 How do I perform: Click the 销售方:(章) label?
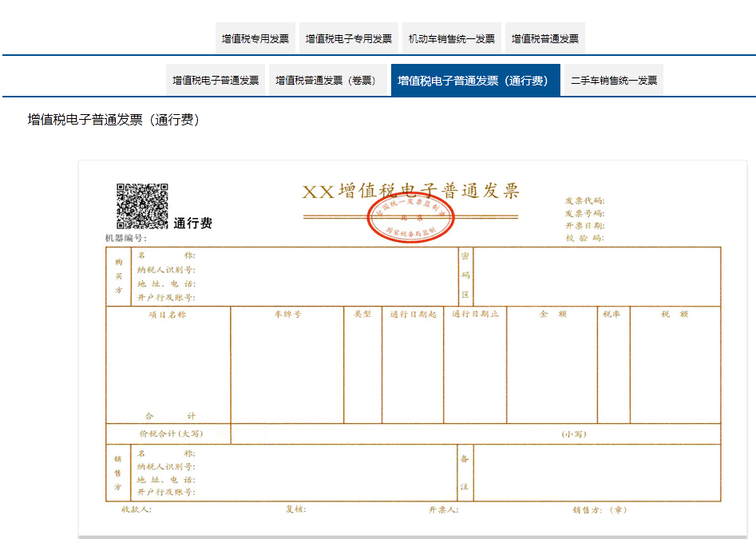tap(600, 509)
